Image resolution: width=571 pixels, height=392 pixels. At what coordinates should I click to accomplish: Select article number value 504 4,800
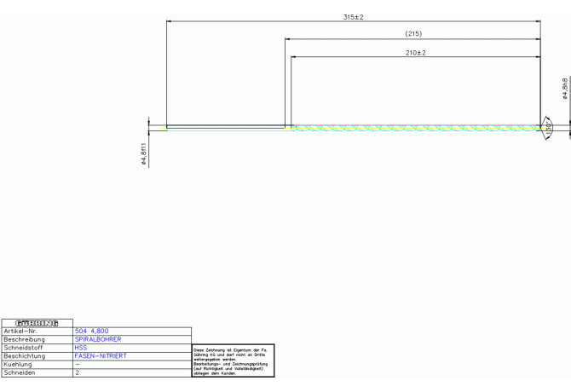coord(92,331)
